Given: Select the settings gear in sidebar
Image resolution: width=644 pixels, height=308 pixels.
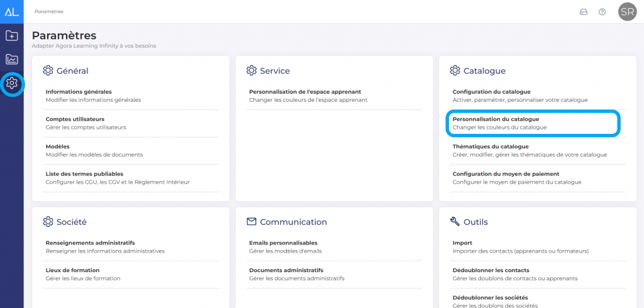Looking at the screenshot, I should [12, 84].
